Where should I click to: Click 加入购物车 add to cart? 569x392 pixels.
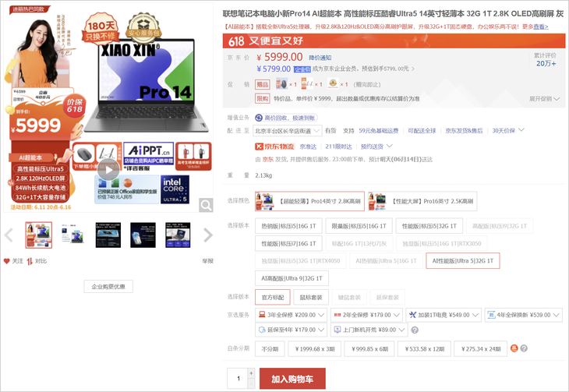point(292,379)
